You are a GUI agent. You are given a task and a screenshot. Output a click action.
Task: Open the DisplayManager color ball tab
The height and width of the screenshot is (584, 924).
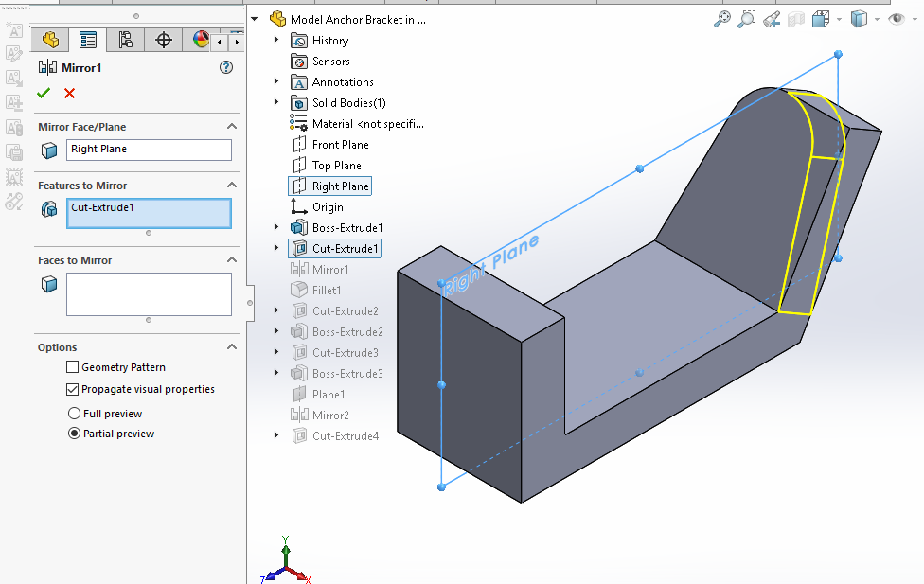click(x=201, y=40)
